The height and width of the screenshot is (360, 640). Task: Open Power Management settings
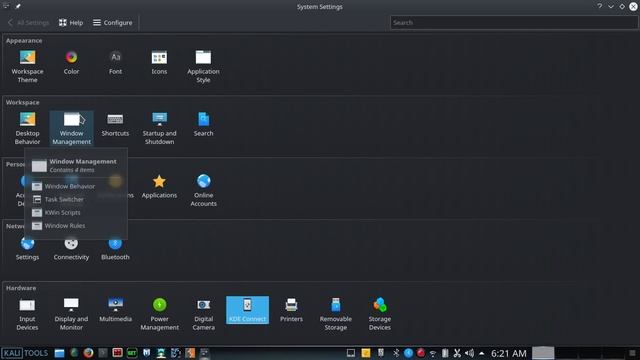pyautogui.click(x=160, y=314)
